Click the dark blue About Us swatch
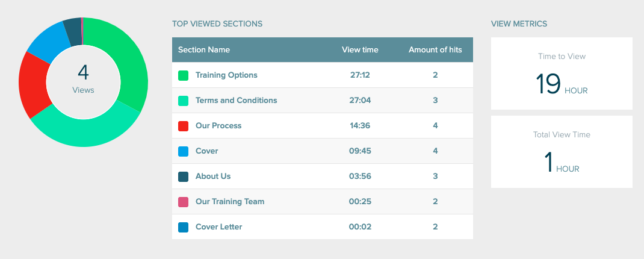644x259 pixels. (183, 176)
